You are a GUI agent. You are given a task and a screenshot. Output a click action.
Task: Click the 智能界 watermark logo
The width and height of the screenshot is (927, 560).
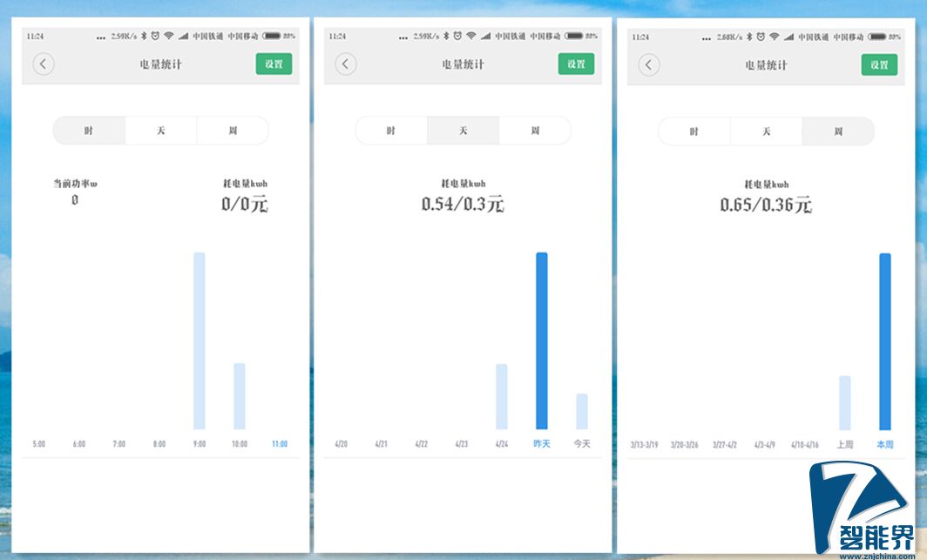[863, 509]
